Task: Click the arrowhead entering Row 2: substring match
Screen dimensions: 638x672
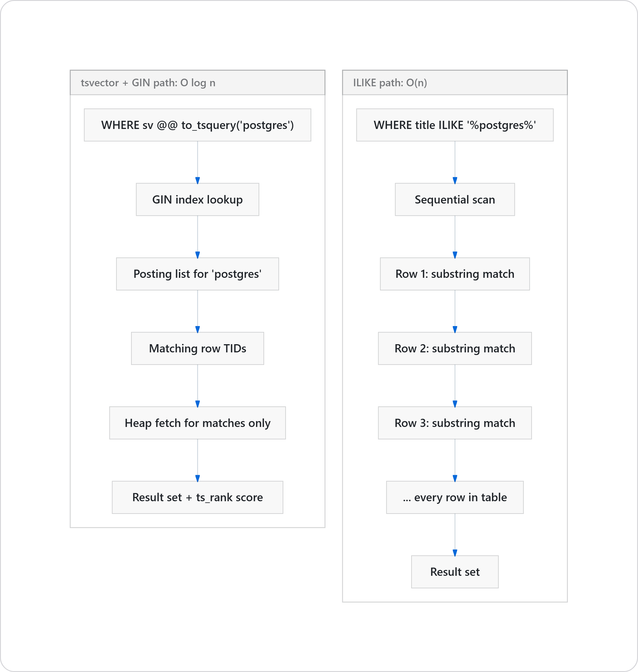Action: [x=455, y=329]
